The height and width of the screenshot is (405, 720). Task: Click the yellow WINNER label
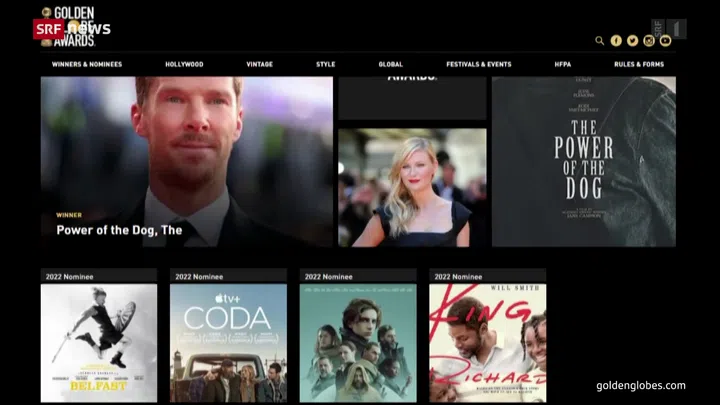[x=69, y=215]
